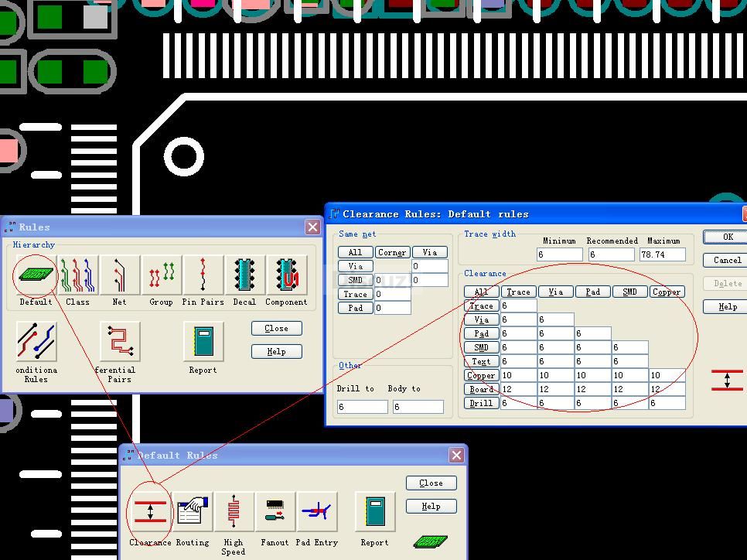
Task: Click Drill row button in Clearance matrix
Action: coord(482,403)
